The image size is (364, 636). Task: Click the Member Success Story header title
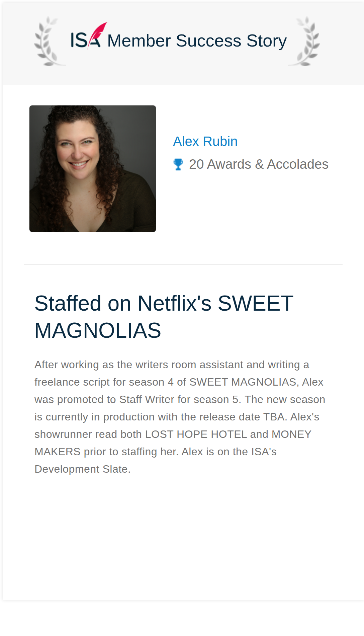point(197,41)
